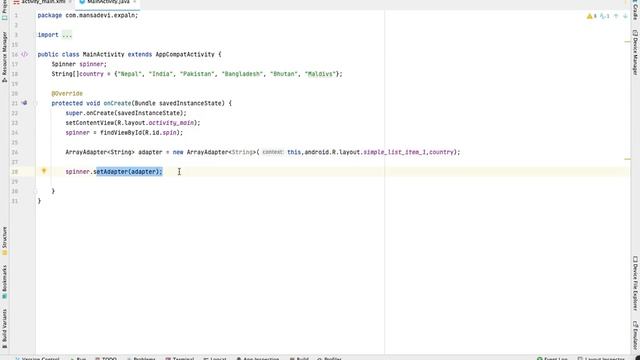Image resolution: width=640 pixels, height=360 pixels.
Task: Click AppCompatActivity in the class declaration
Action: pos(185,54)
